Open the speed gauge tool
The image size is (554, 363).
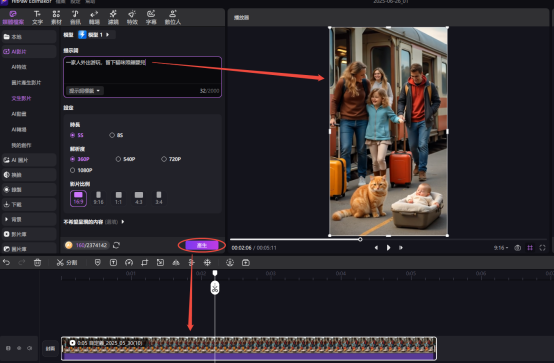[x=129, y=262]
